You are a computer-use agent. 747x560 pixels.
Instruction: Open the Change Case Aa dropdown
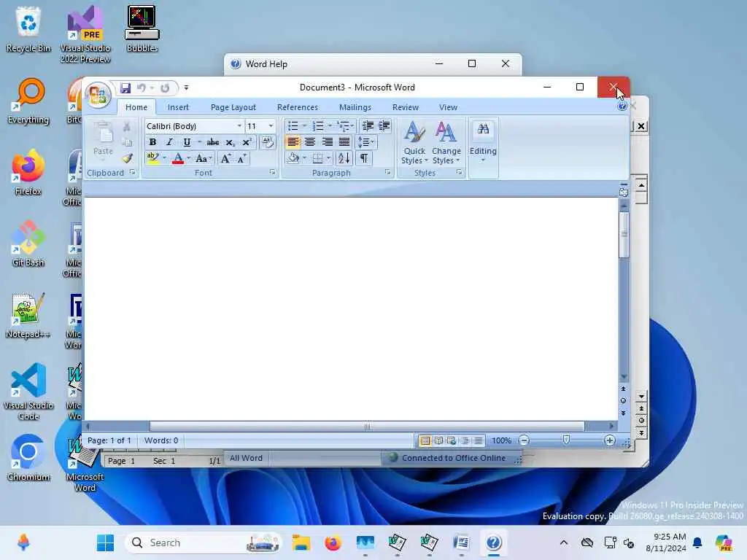pyautogui.click(x=204, y=158)
